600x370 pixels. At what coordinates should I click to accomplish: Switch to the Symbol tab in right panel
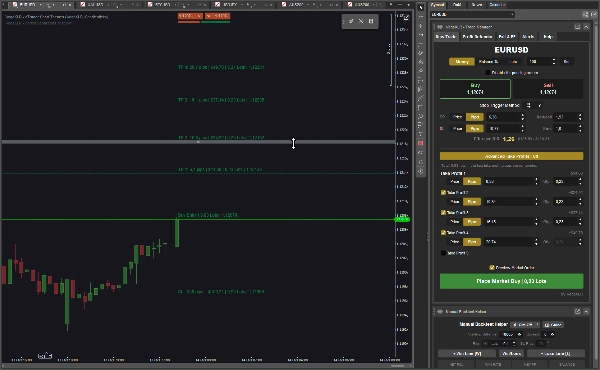click(x=437, y=5)
